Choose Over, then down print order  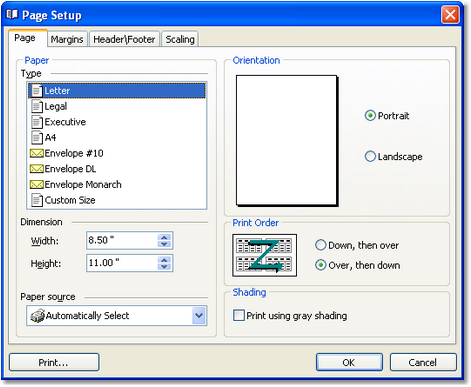click(321, 265)
